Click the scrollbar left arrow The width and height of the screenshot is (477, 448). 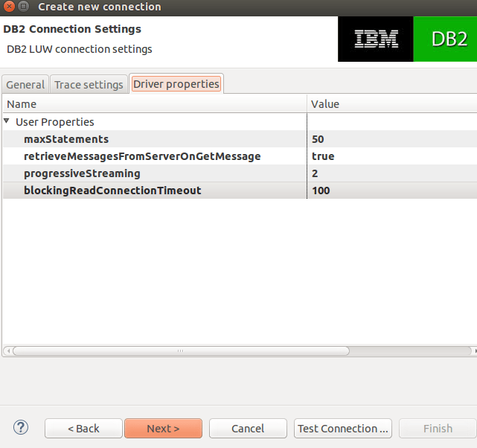8,351
